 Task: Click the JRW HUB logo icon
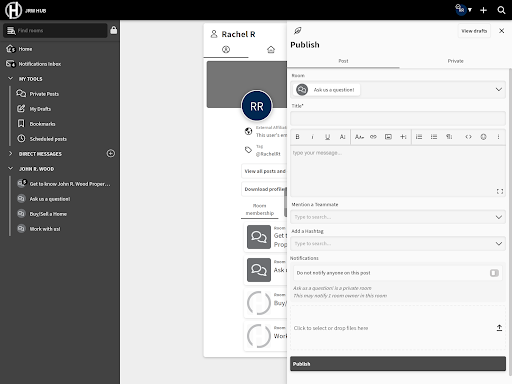(x=13, y=10)
